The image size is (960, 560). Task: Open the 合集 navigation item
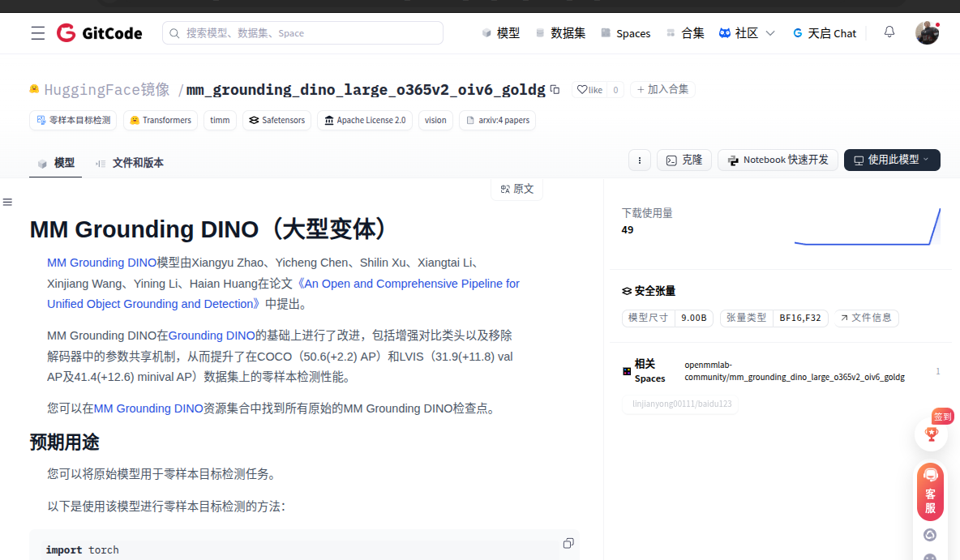point(685,33)
